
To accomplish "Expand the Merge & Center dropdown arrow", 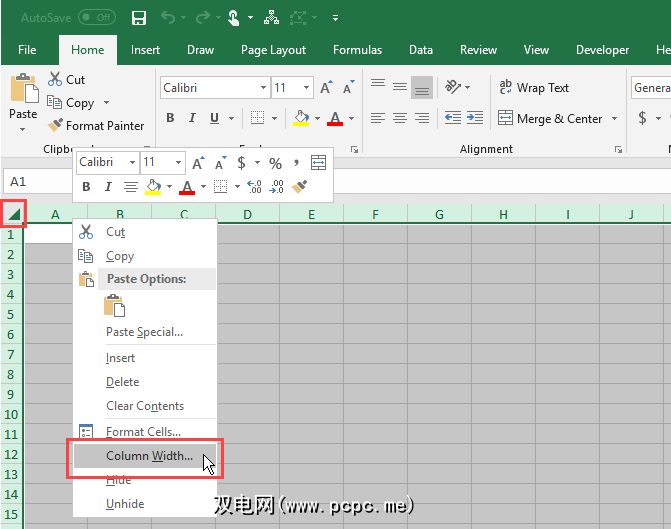I will tap(613, 118).
